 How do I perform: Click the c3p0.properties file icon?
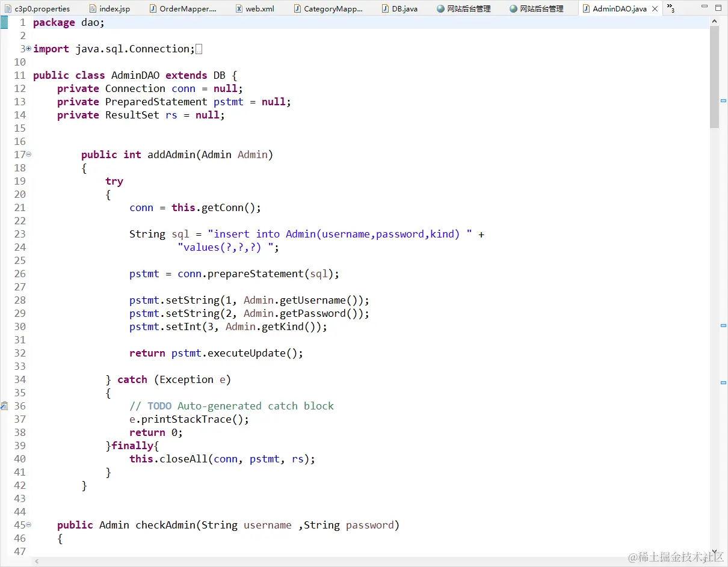[8, 8]
